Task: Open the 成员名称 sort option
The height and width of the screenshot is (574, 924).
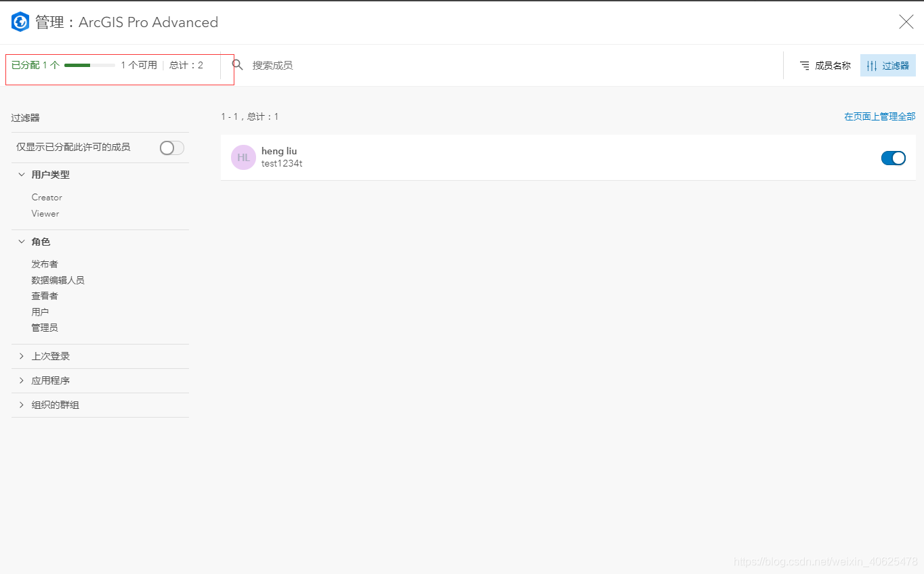Action: pos(833,66)
